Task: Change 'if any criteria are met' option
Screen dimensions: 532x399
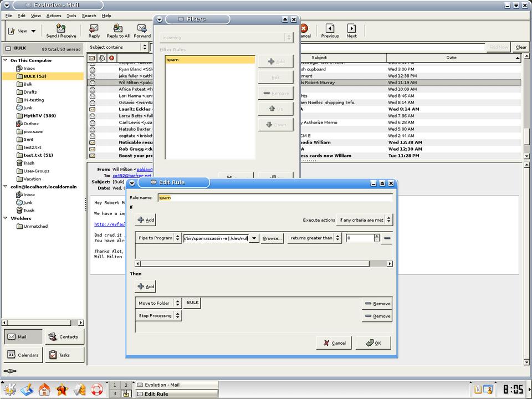Action: (365, 220)
